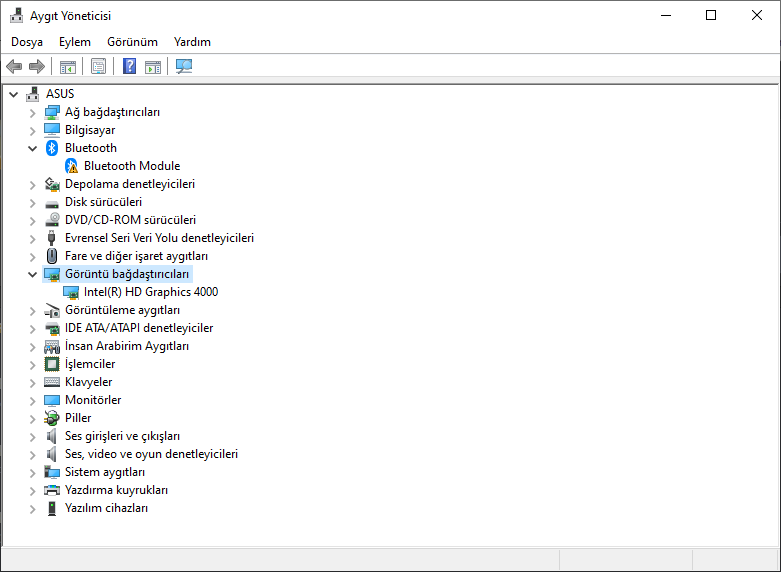Click the Intel HD Graphics 4000 icon

tap(71, 292)
